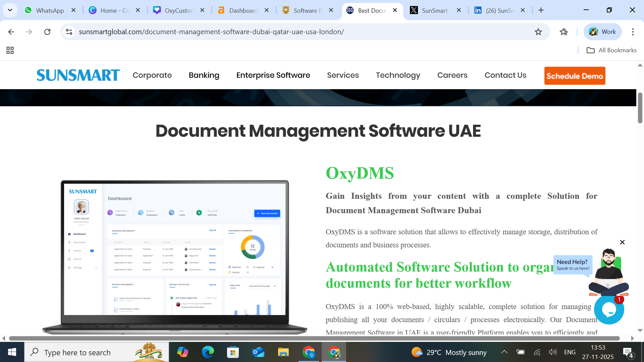This screenshot has width=644, height=362.
Task: Open the ENG language switcher
Action: pyautogui.click(x=570, y=352)
